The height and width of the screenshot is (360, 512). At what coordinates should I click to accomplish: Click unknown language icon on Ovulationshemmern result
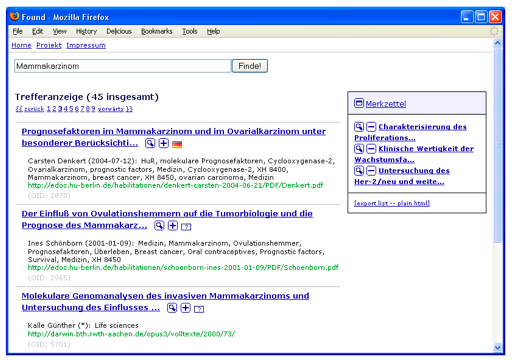[186, 227]
